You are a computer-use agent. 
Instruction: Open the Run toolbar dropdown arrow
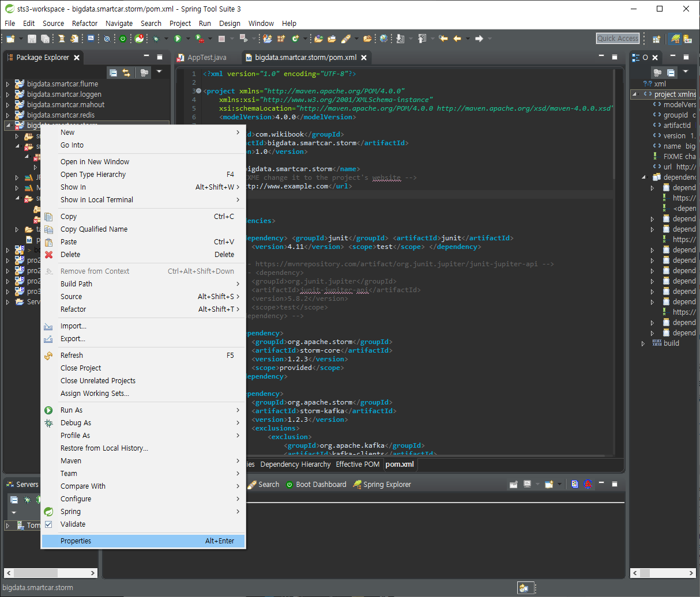pos(187,39)
